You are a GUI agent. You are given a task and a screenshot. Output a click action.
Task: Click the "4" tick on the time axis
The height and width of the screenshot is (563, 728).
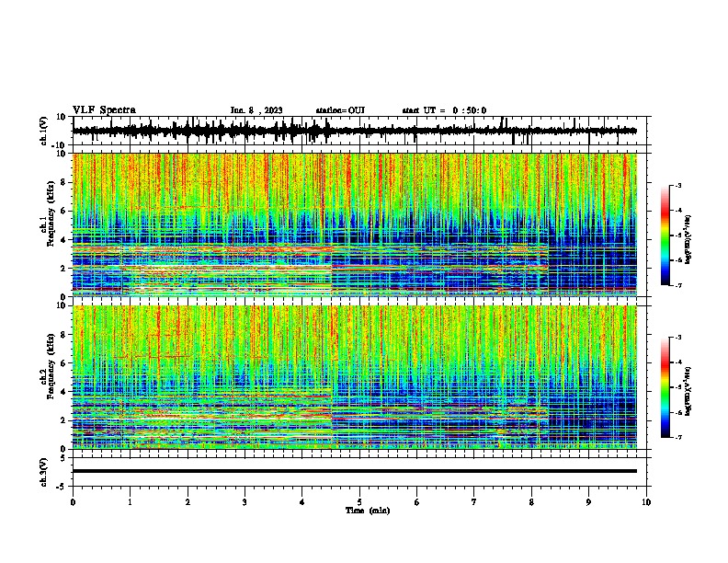click(302, 502)
